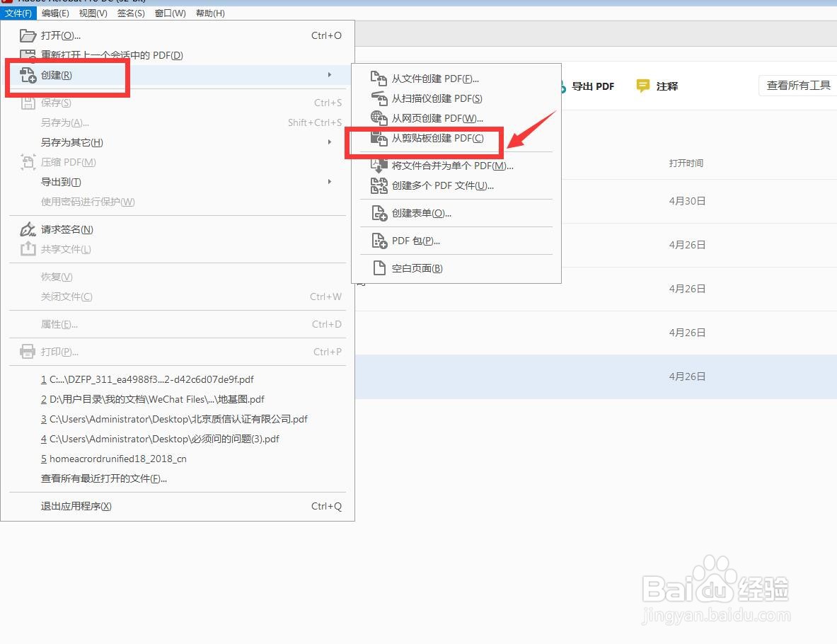Choose 打开(O)... menu entry
The width and height of the screenshot is (837, 644).
177,36
